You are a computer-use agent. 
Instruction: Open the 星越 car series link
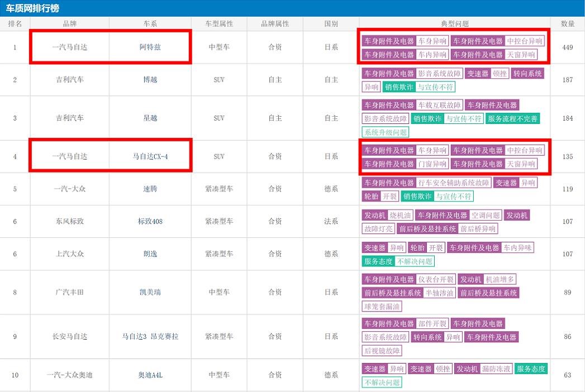pos(150,118)
